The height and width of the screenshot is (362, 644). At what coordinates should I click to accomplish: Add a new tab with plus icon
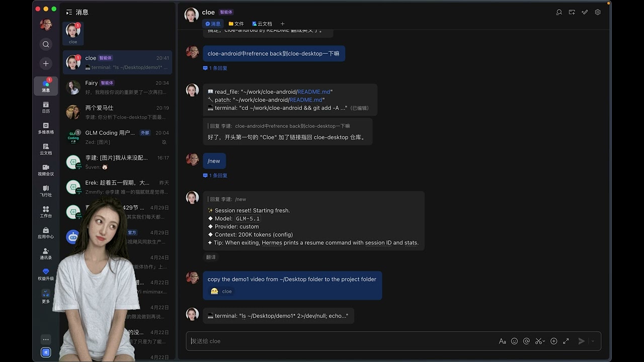(282, 24)
